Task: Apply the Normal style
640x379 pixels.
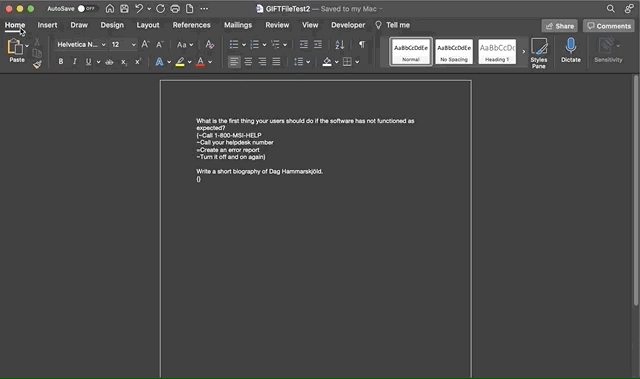Action: 411,52
